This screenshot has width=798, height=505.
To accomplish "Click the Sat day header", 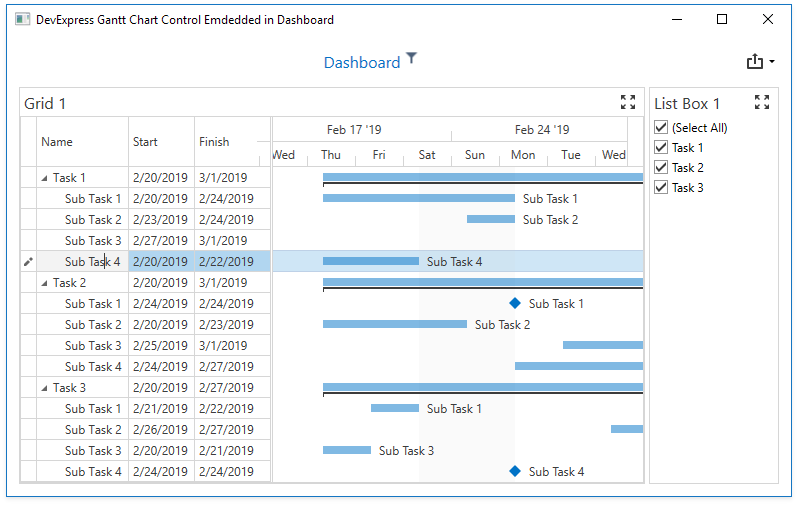I will (427, 155).
